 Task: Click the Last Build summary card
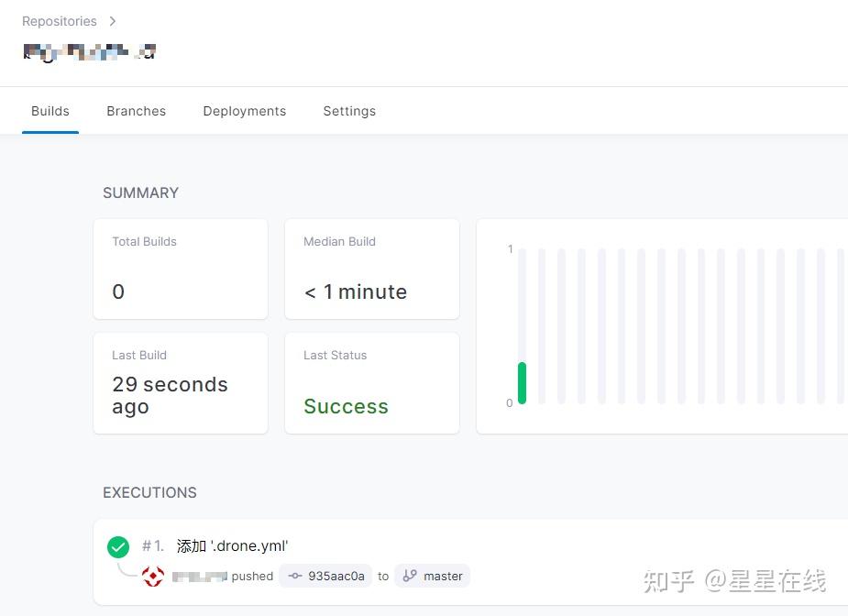coord(181,383)
